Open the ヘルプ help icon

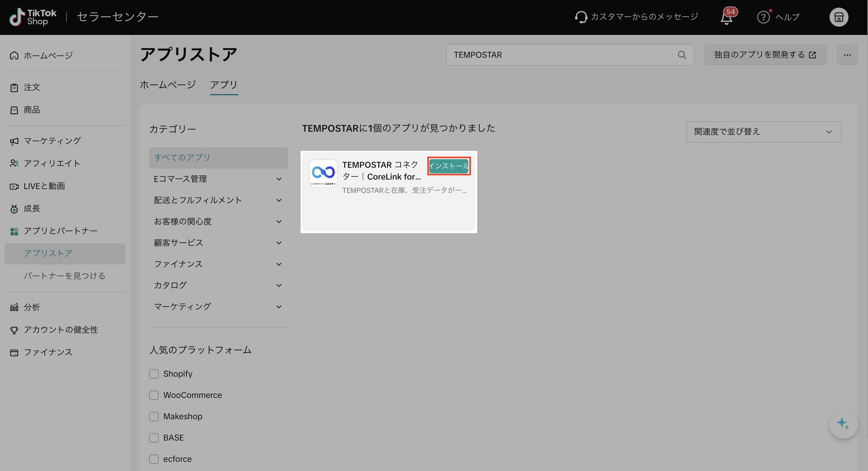click(x=763, y=17)
